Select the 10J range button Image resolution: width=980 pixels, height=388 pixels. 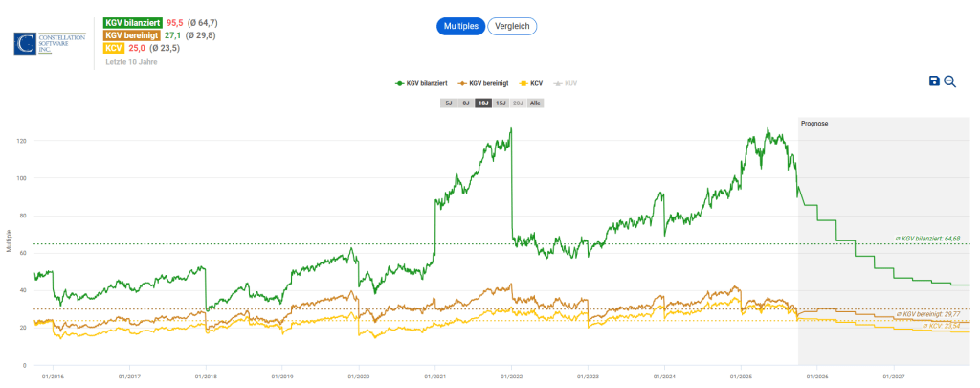pyautogui.click(x=483, y=102)
